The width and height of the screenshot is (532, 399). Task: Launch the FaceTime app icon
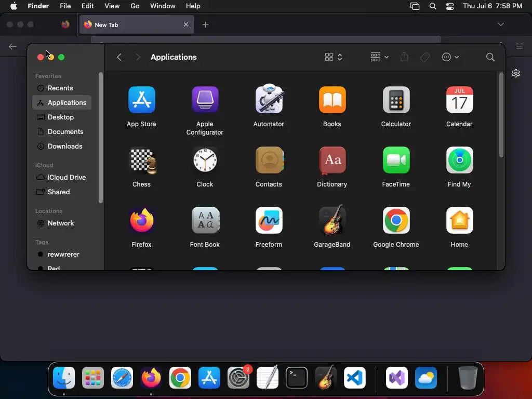[x=396, y=160]
